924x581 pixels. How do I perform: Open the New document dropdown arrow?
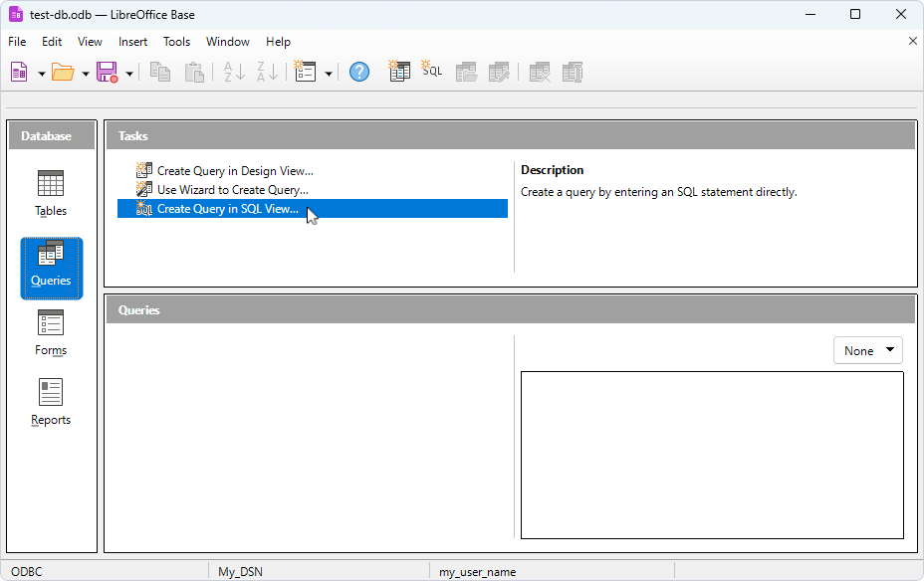[42, 74]
